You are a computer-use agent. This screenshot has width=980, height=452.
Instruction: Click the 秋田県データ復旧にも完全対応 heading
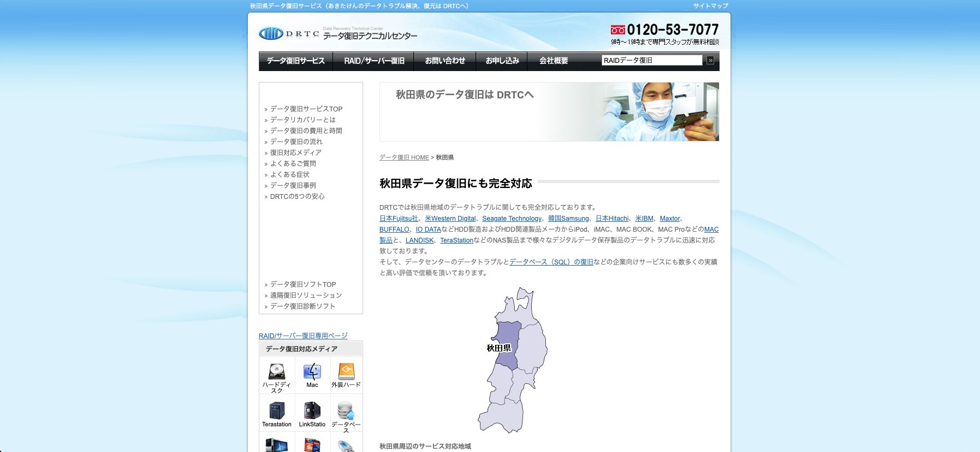[456, 183]
